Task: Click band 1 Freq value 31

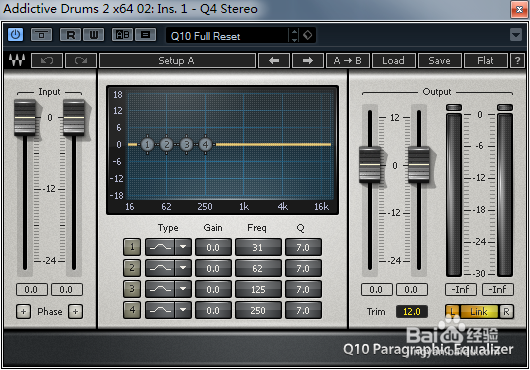Action: coord(258,247)
